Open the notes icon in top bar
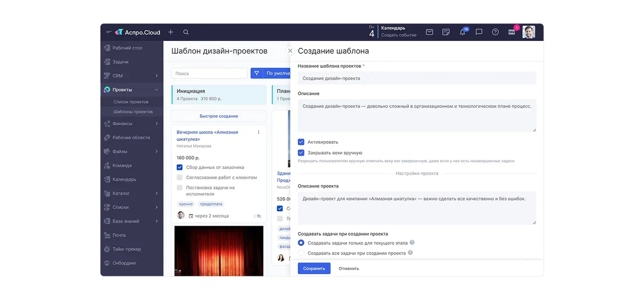Viewport: 644px width, 300px height. [446, 32]
